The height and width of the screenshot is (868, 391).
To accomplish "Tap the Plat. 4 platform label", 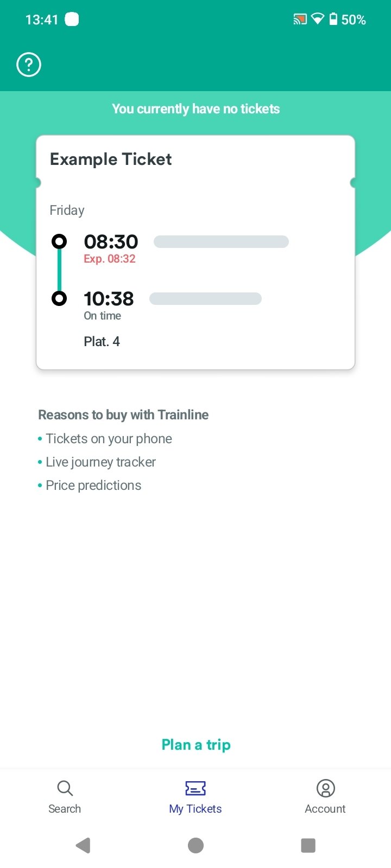I will tap(102, 341).
